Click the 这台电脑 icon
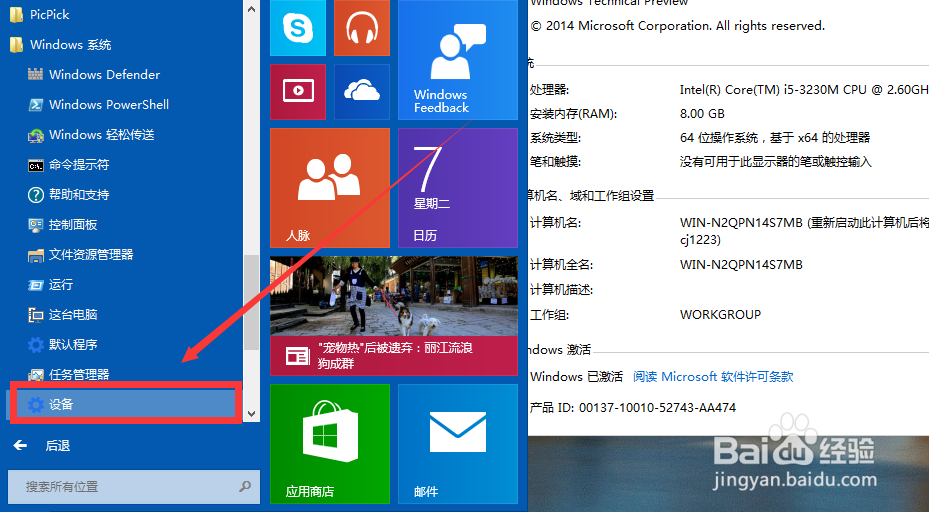Screen dimensions: 929x512 pyautogui.click(x=36, y=315)
